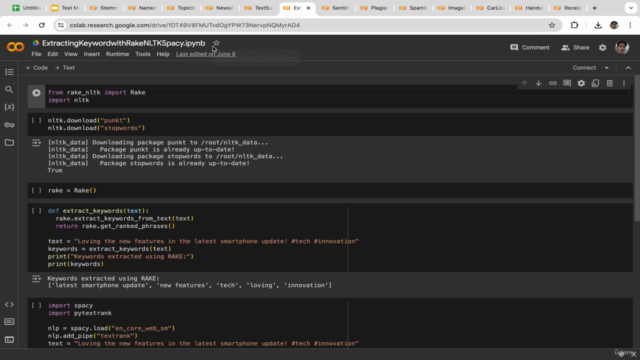Star the notebook in Google Drive
Viewport: 640px width, 360px height.
[x=216, y=43]
